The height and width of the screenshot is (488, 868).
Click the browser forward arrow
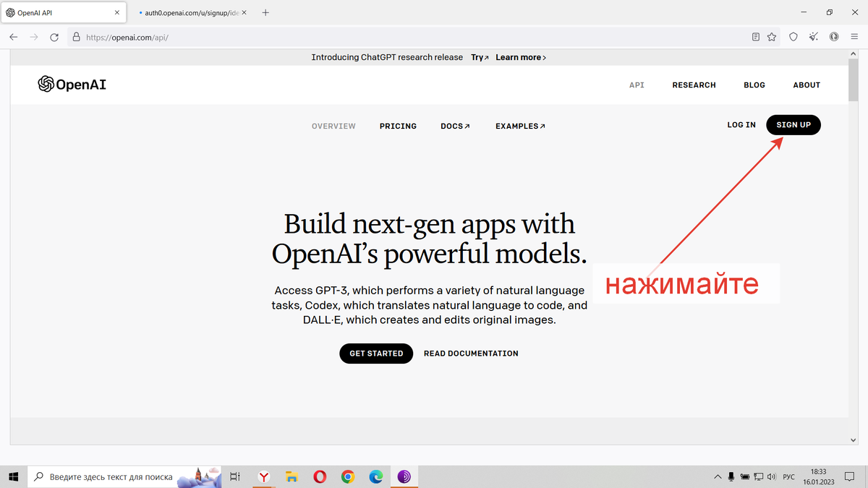tap(34, 37)
